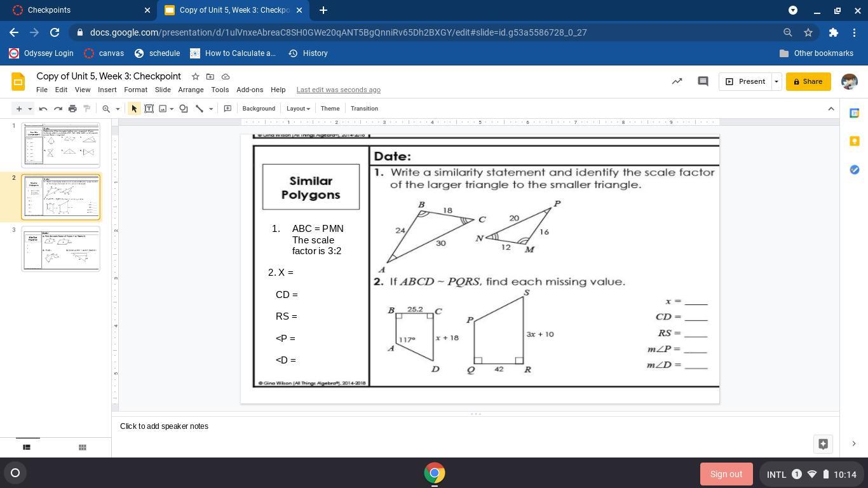Image resolution: width=868 pixels, height=488 pixels.
Task: Collapse the menus with the up chevron
Action: point(831,109)
